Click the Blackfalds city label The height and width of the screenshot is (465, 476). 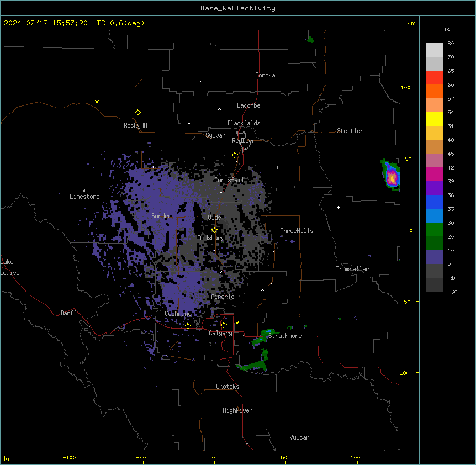(244, 123)
